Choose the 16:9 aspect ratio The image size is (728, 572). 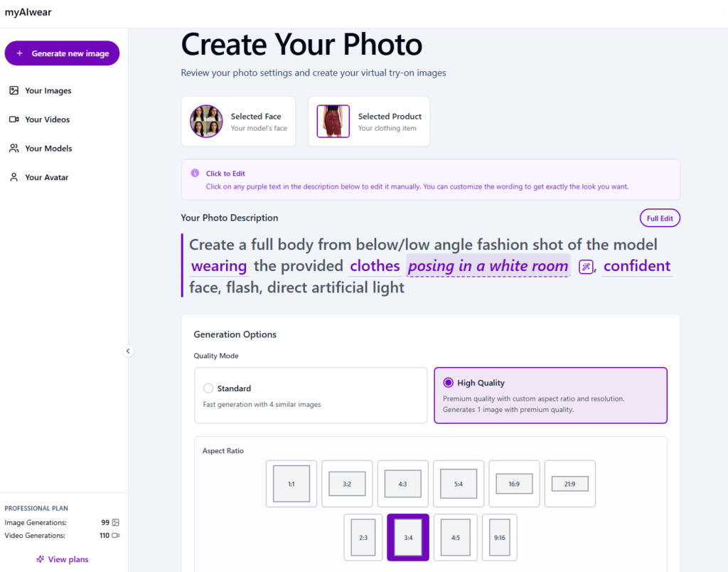point(514,484)
